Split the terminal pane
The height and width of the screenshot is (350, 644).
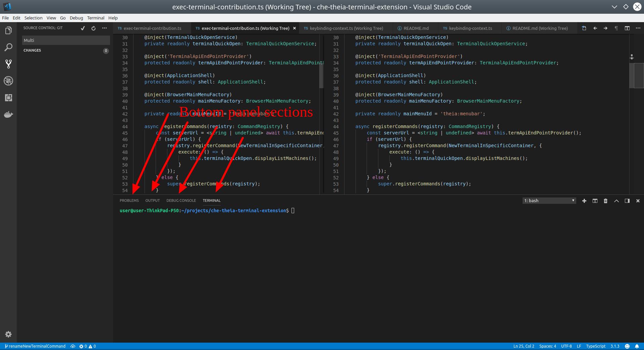tap(595, 201)
